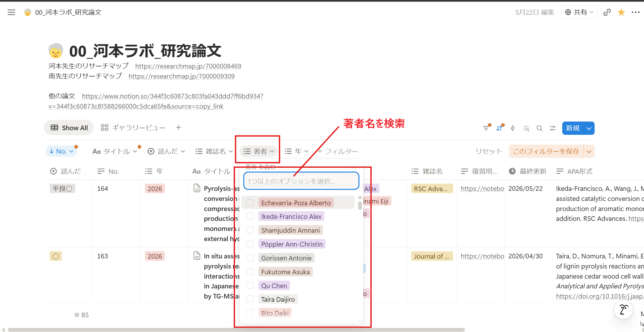Click the RSC Adva... journal tag
This screenshot has width=644, height=332.
[432, 189]
